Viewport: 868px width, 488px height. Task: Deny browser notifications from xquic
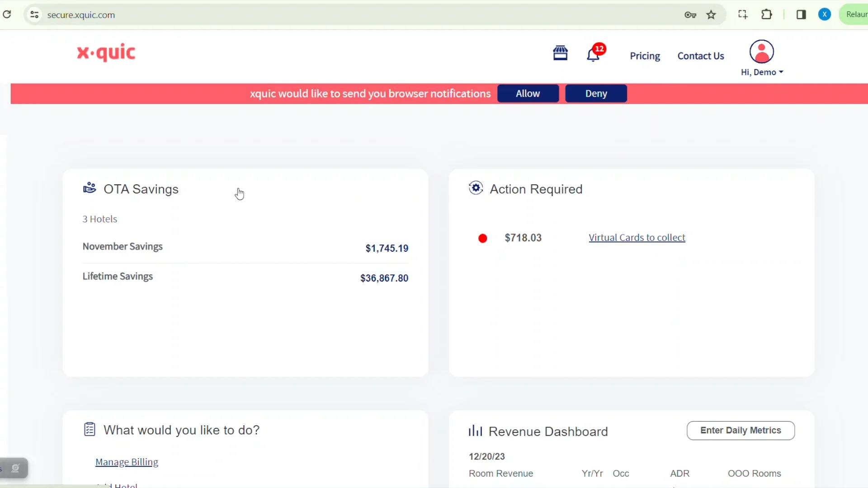[x=596, y=94]
